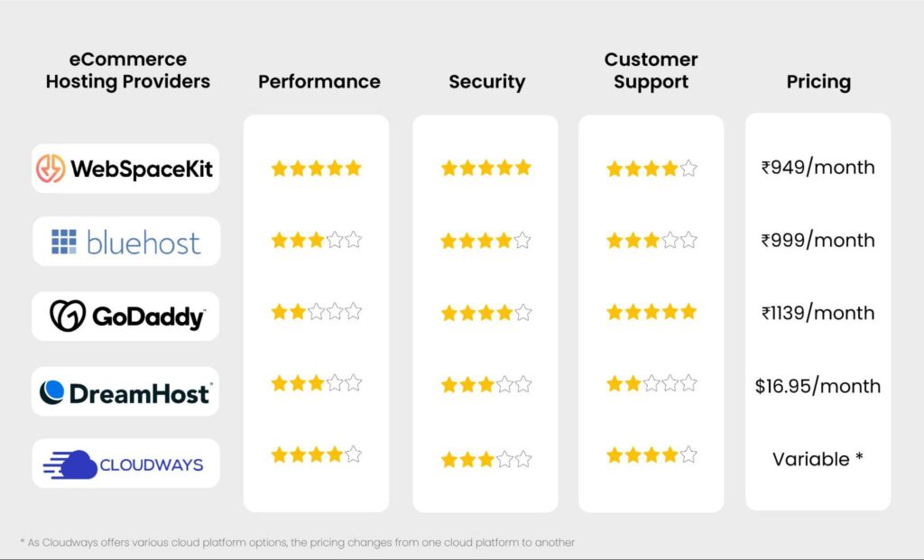Click the GoDaddy logo
The height and width of the screenshot is (560, 924).
pos(126,316)
